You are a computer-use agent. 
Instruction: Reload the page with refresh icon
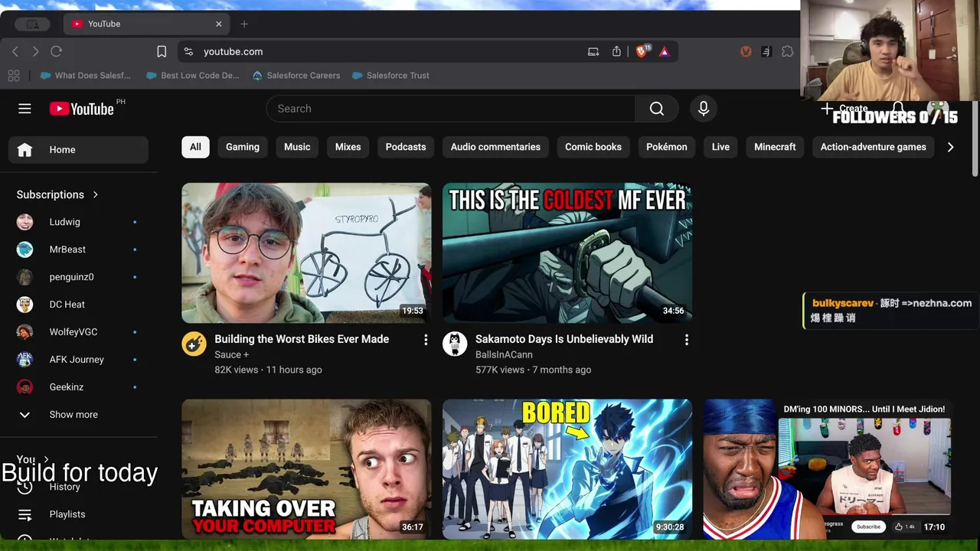coord(56,51)
